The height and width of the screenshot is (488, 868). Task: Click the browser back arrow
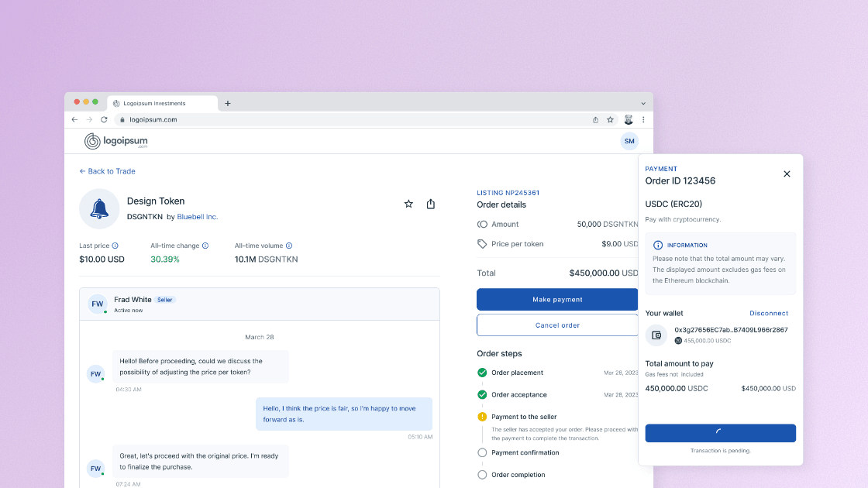(x=74, y=119)
